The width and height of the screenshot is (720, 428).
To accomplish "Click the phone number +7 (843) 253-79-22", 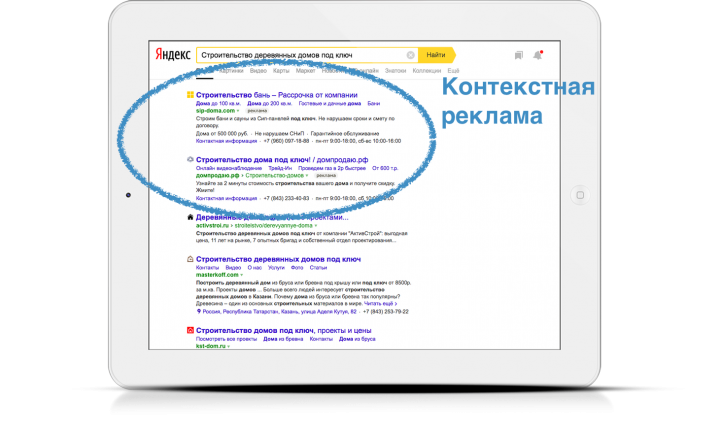I will (x=386, y=311).
